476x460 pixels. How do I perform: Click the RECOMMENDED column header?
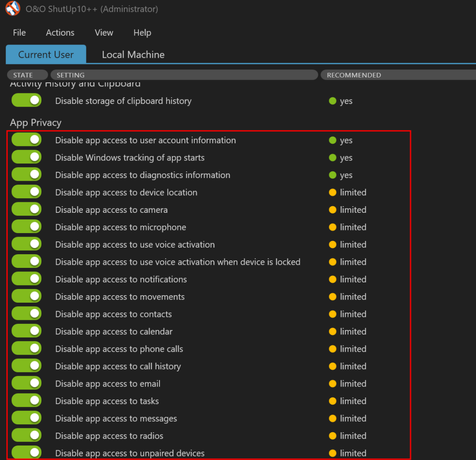pyautogui.click(x=398, y=75)
